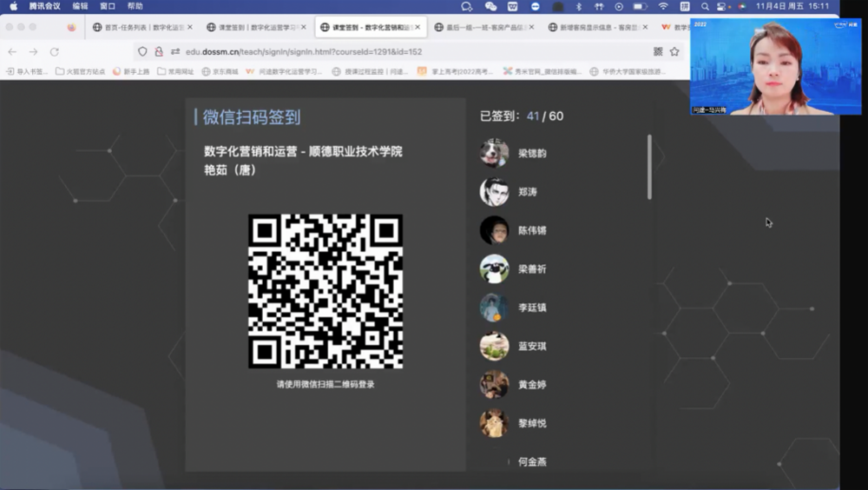Image resolution: width=868 pixels, height=490 pixels.
Task: Open the 编辑 menu in the menu bar
Action: pyautogui.click(x=80, y=6)
